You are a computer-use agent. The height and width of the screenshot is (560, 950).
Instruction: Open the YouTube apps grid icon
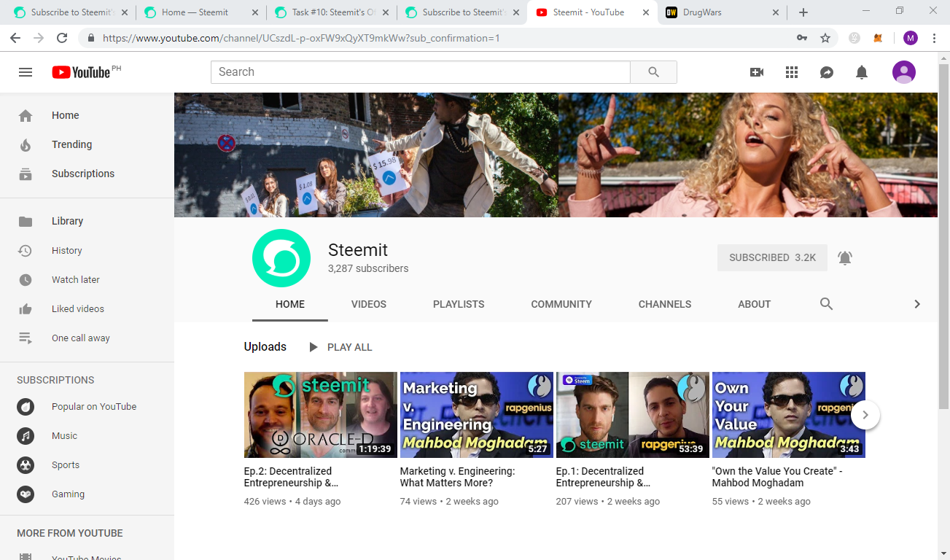pyautogui.click(x=792, y=72)
